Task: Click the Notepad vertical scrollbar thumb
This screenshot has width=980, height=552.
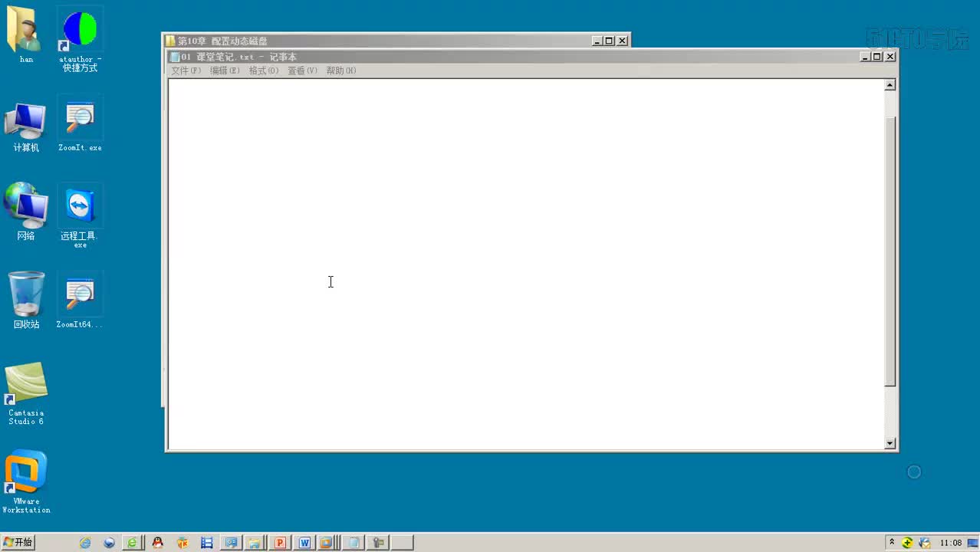Action: tap(890, 251)
